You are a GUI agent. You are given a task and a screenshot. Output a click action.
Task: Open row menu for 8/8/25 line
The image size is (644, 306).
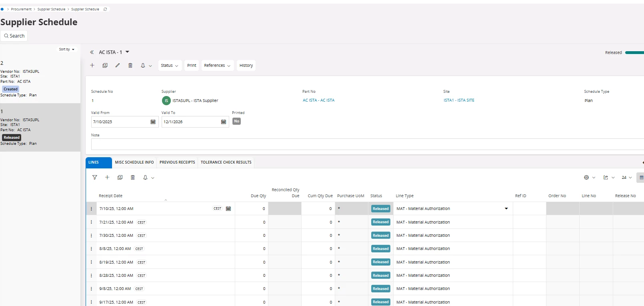click(x=91, y=248)
